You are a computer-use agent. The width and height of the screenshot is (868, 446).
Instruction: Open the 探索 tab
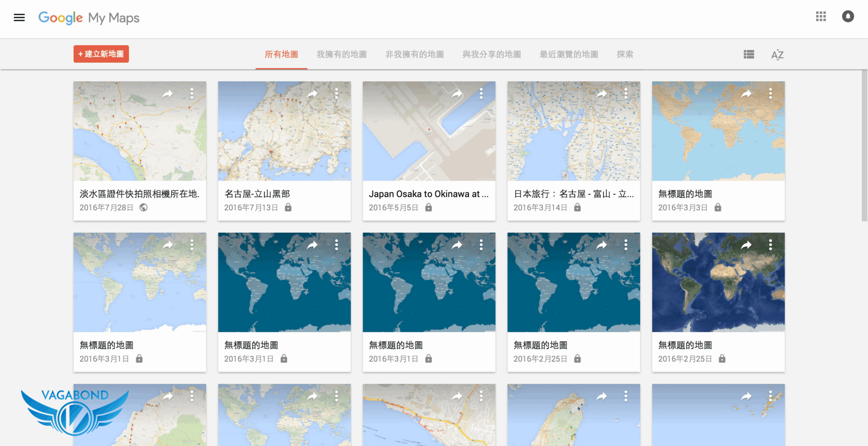click(625, 54)
